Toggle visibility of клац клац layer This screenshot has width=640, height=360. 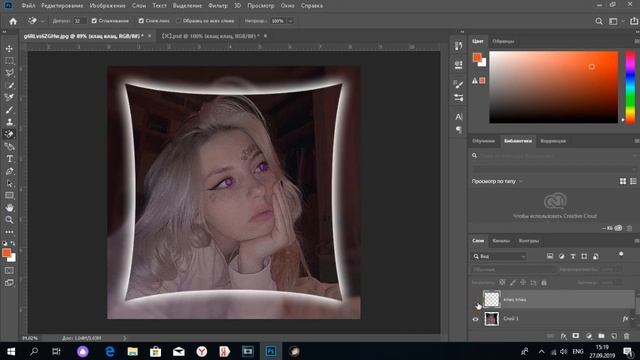[x=476, y=300]
